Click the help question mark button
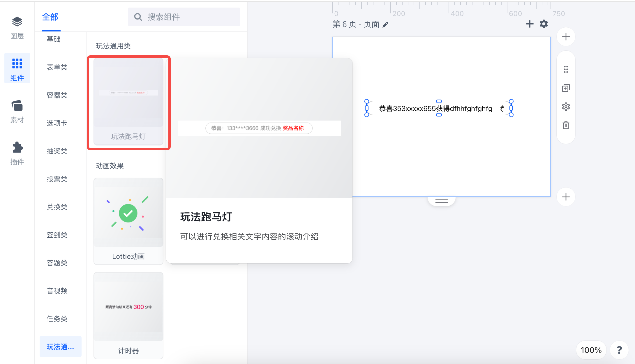 [619, 350]
